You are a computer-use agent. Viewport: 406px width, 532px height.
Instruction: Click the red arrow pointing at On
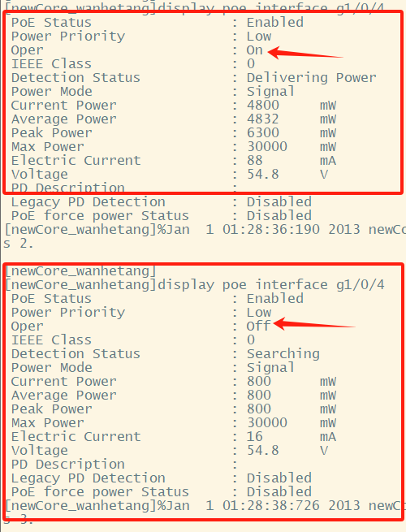point(305,53)
